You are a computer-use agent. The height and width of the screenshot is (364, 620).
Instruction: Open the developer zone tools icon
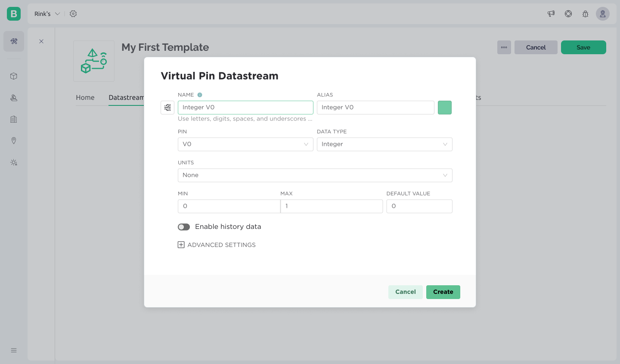coord(14,41)
